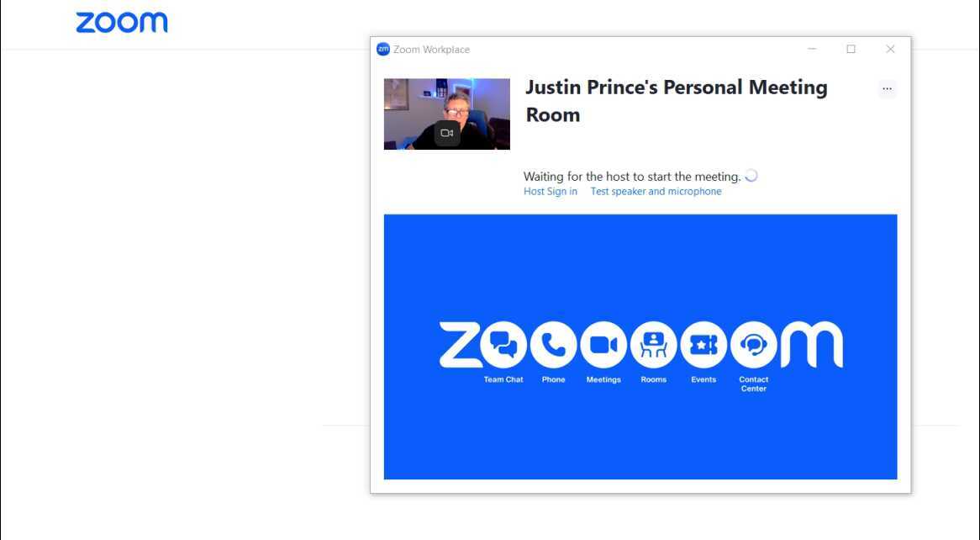Screen dimensions: 980x540
Task: Click the webcam preview thumbnail
Action: (x=412, y=105)
